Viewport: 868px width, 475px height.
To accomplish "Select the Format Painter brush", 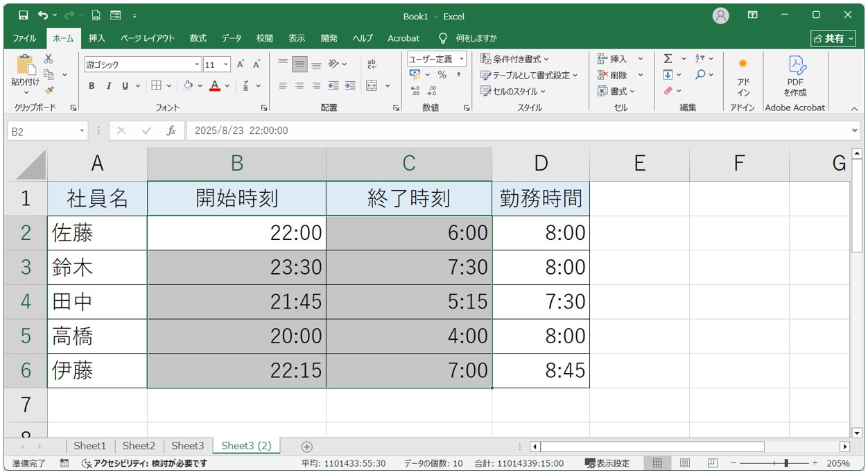I will 49,89.
